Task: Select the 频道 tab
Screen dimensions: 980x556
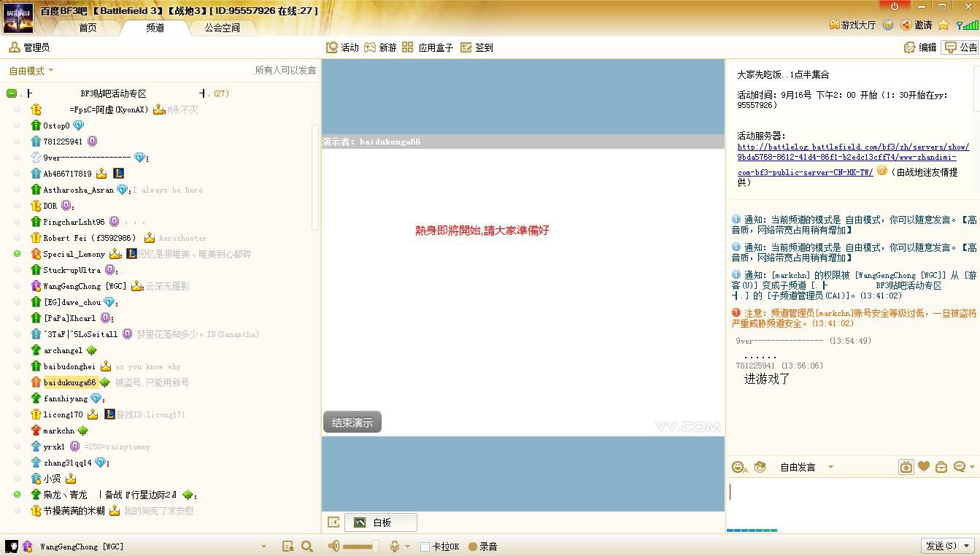Action: 155,28
